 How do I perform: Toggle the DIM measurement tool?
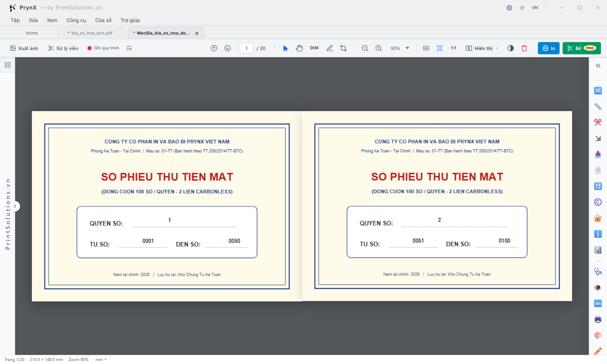(314, 48)
